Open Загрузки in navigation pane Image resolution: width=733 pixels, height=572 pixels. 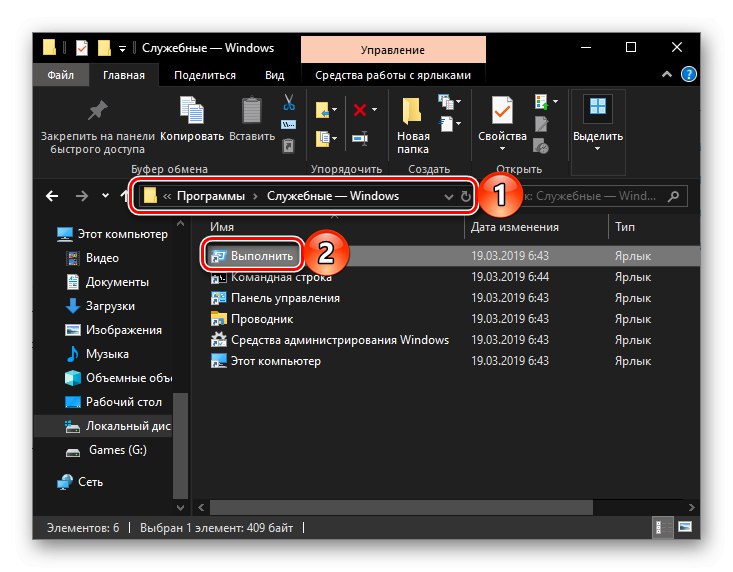[x=100, y=306]
